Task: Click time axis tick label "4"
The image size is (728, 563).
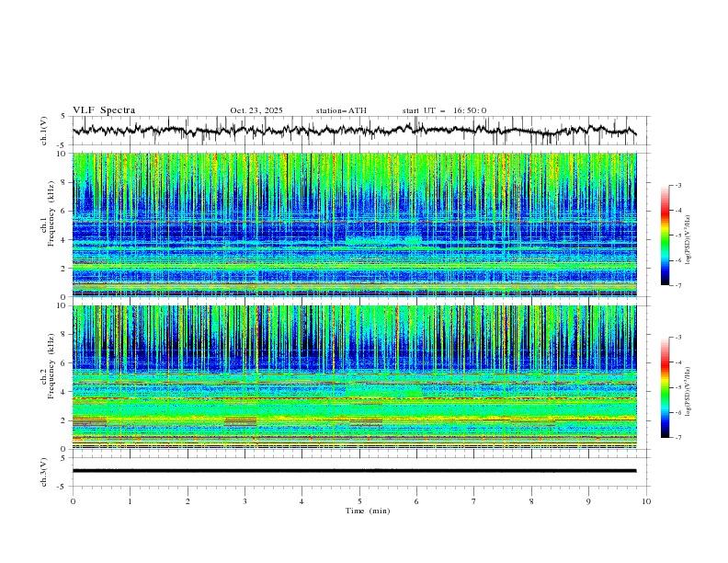Action: pos(301,501)
